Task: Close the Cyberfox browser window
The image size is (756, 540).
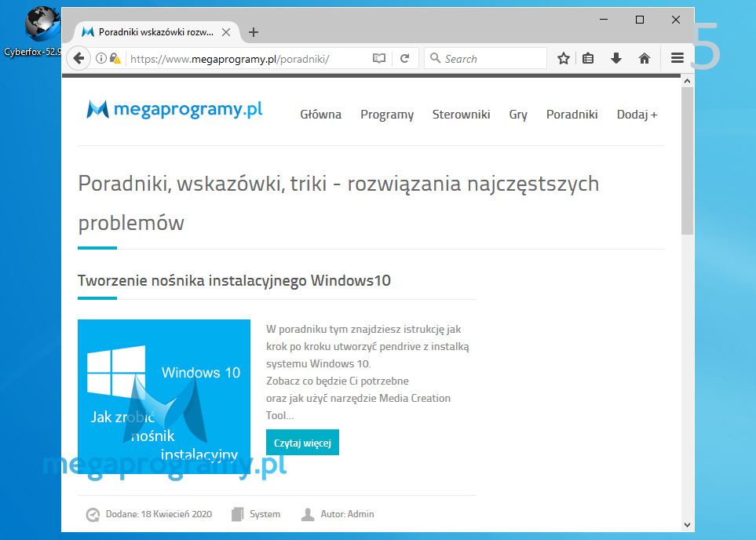Action: [x=676, y=20]
